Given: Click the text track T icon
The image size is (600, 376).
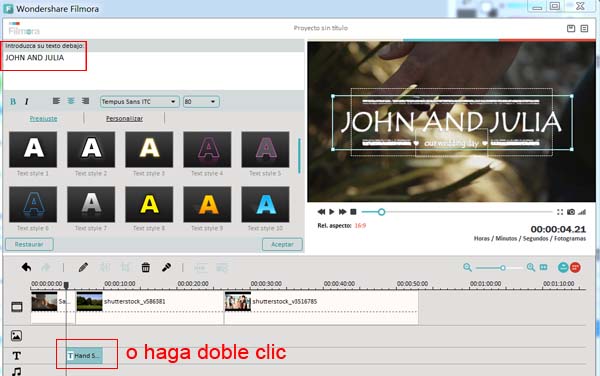Looking at the screenshot, I should click(16, 356).
